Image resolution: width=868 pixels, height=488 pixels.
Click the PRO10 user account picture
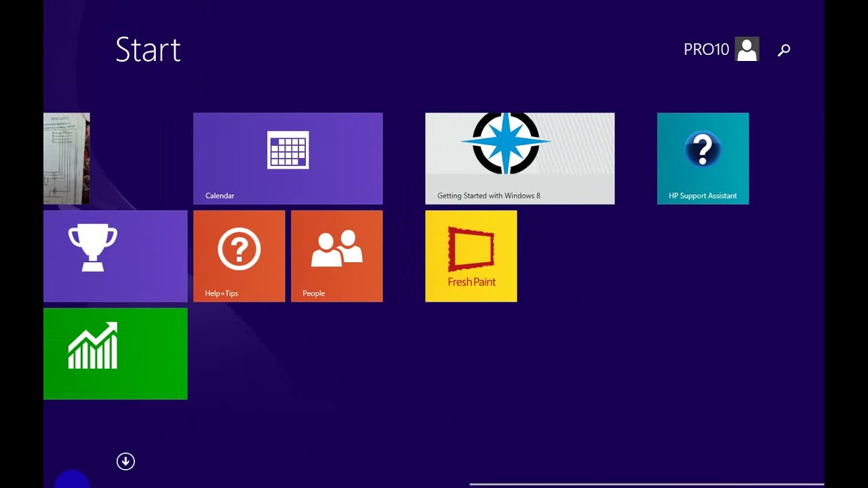click(x=747, y=49)
